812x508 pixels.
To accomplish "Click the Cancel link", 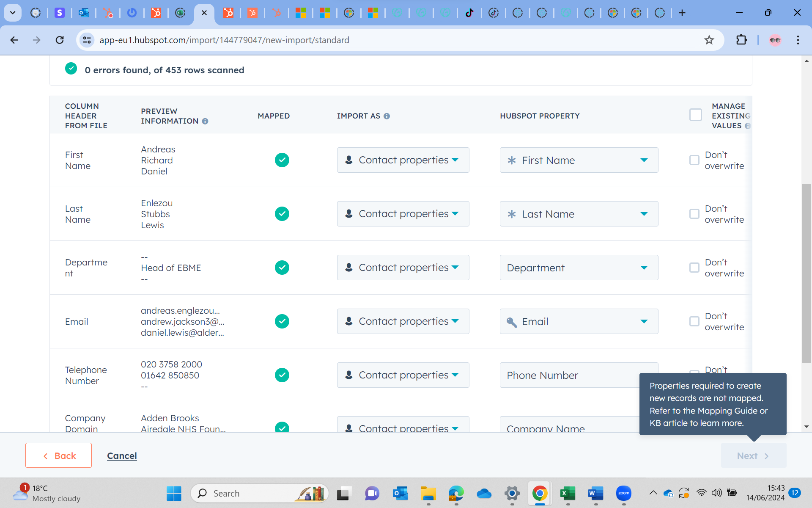I will point(122,456).
